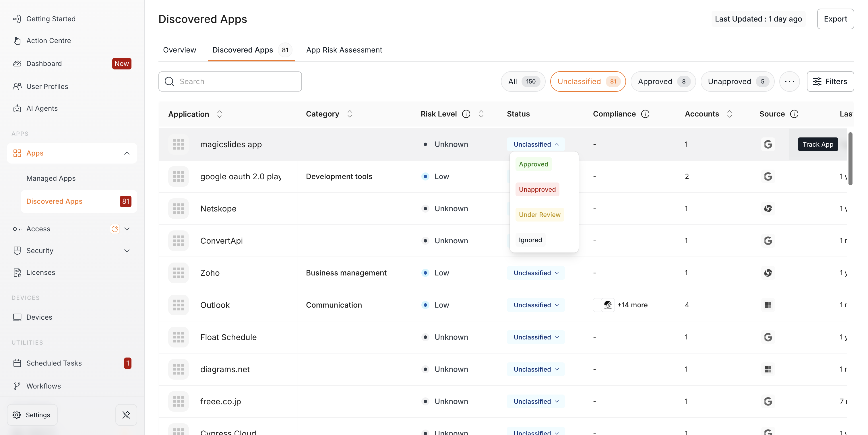Sort the table by Application

tap(219, 114)
